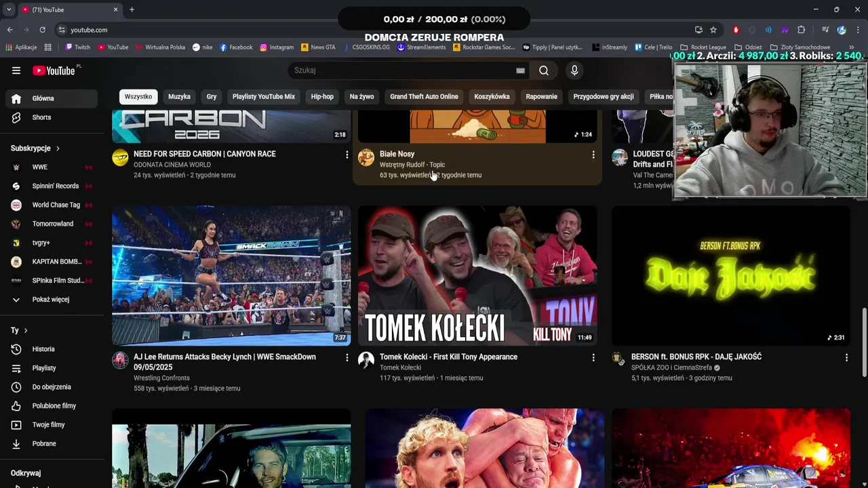Open tvgry+ subscription channel
The height and width of the screenshot is (488, 868).
52,243
